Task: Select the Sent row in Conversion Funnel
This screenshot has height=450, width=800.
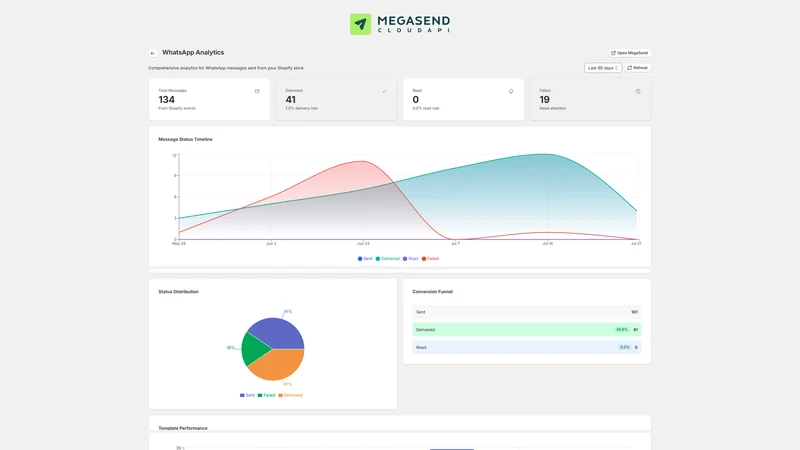Action: (x=527, y=312)
